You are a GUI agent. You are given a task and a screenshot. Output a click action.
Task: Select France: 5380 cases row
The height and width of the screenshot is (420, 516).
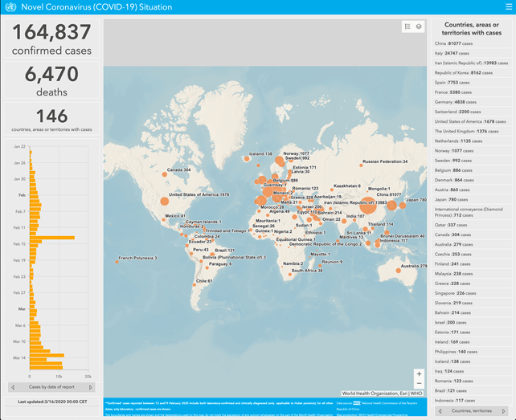tap(472, 92)
